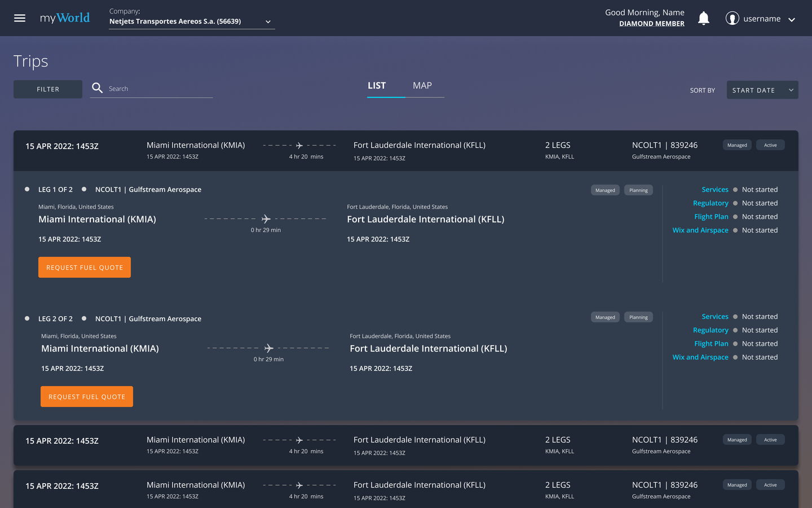This screenshot has width=812, height=508.
Task: Click the FILTER button
Action: tap(48, 89)
